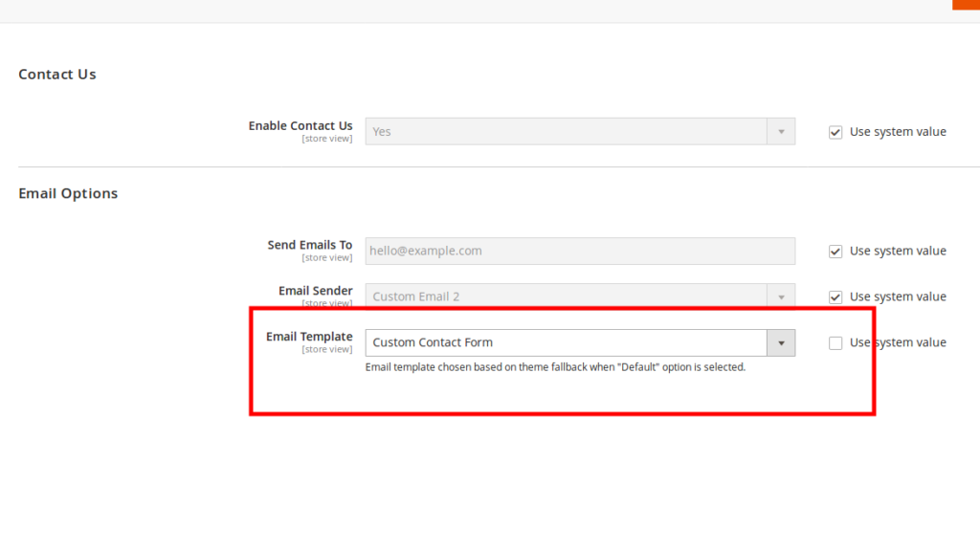Click the Email Template dropdown arrow
The width and height of the screenshot is (980, 549).
(x=781, y=343)
